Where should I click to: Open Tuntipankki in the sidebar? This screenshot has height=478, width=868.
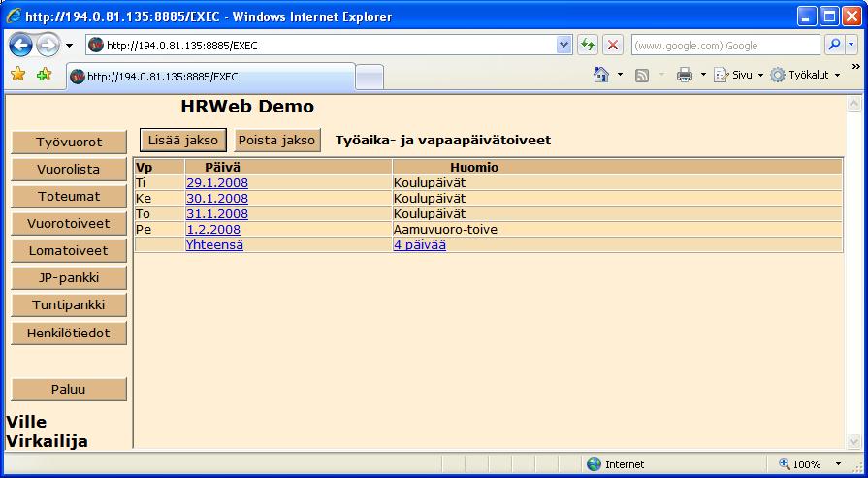(x=69, y=304)
